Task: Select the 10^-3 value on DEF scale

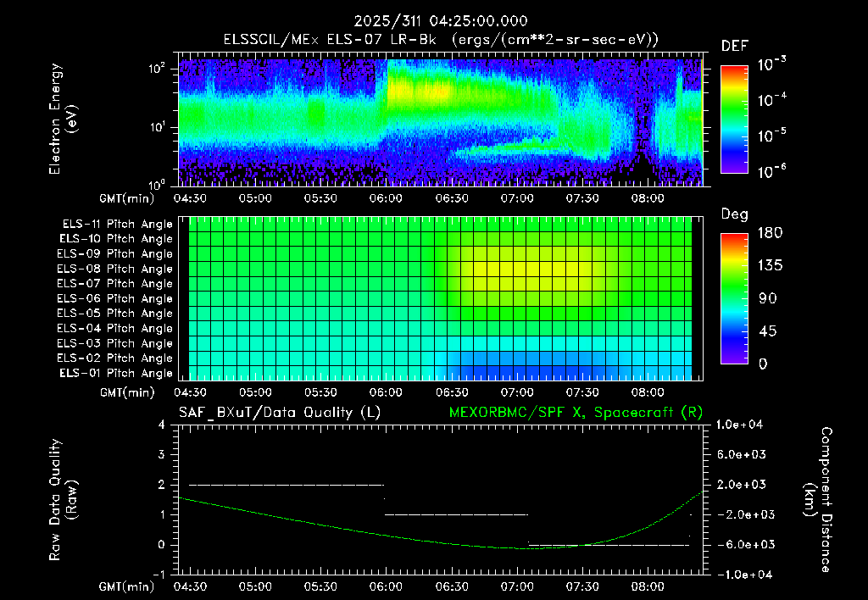Action: [772, 64]
